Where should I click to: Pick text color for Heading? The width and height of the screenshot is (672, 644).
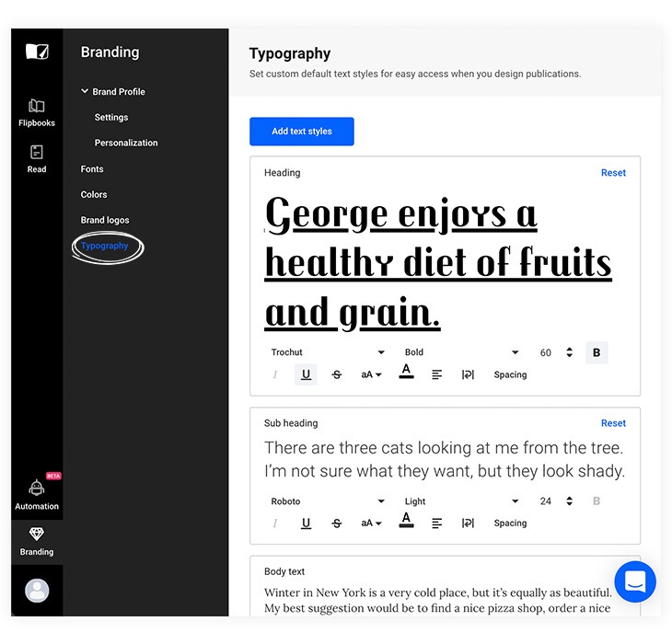pos(406,372)
